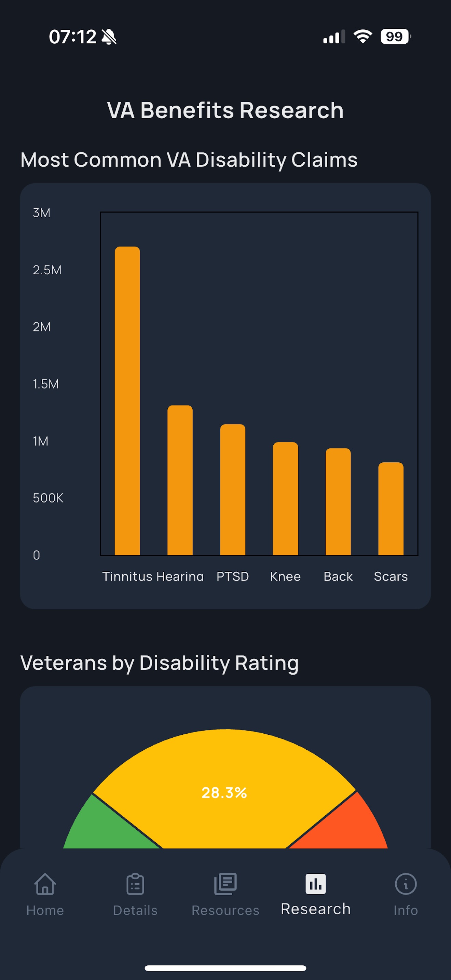Select the Research bar chart icon
This screenshot has height=980, width=451.
tap(316, 883)
